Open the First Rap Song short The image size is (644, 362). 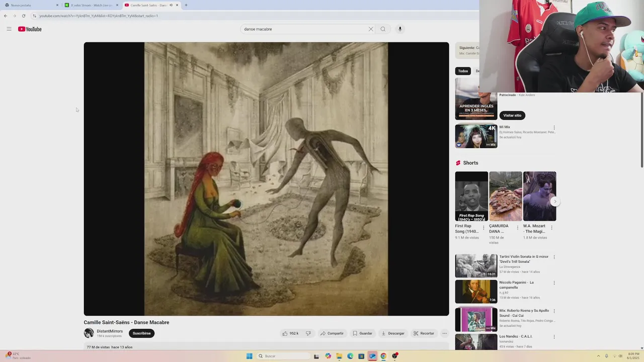coord(471,196)
